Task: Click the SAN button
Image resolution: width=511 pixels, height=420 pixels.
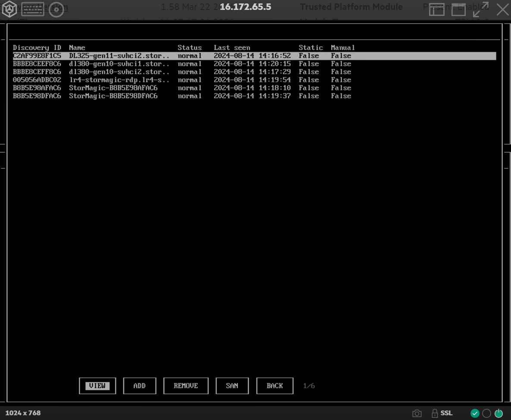Action: [x=232, y=386]
